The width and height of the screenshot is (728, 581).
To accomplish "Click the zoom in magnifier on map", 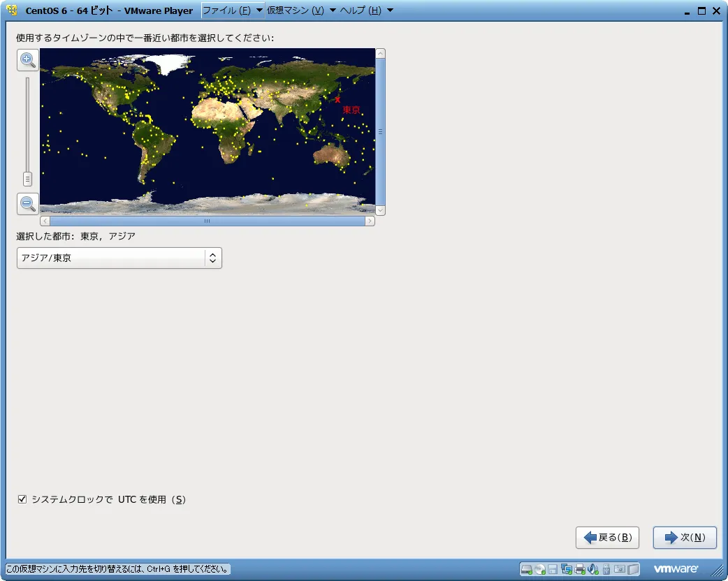I will click(x=28, y=60).
